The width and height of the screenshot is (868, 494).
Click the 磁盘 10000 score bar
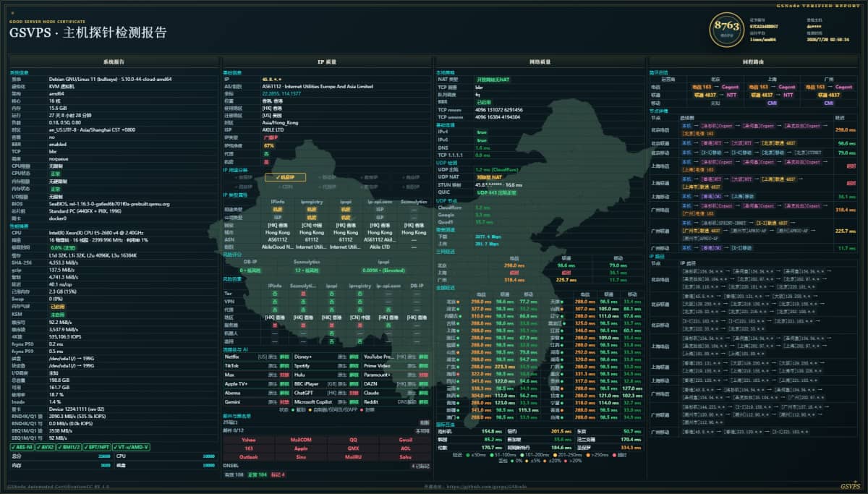166,466
